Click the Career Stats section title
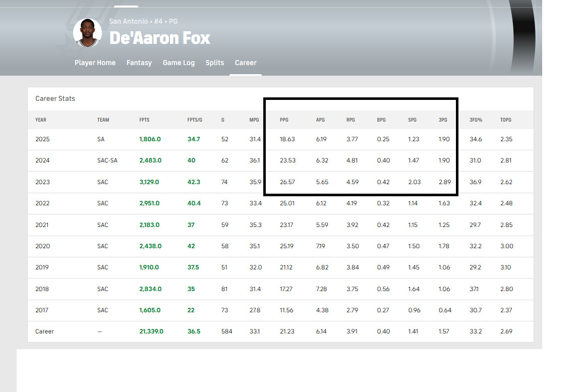The width and height of the screenshot is (581, 392). tap(55, 99)
